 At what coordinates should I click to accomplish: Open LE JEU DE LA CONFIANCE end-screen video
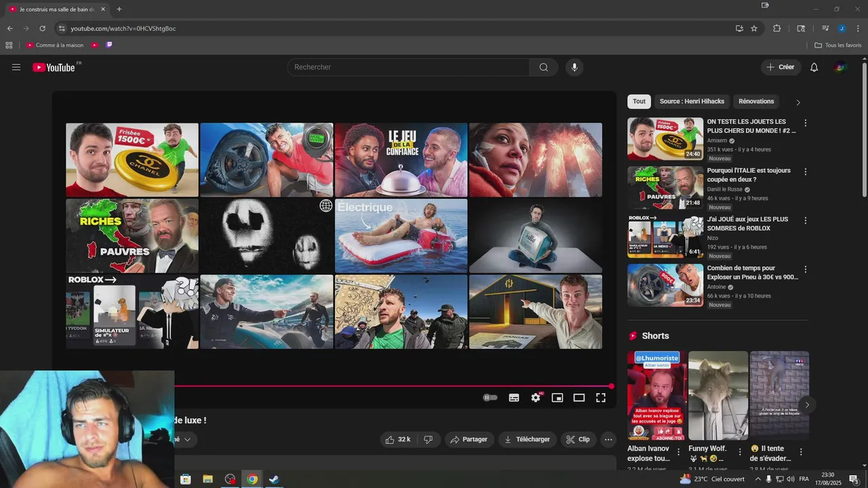coord(401,160)
